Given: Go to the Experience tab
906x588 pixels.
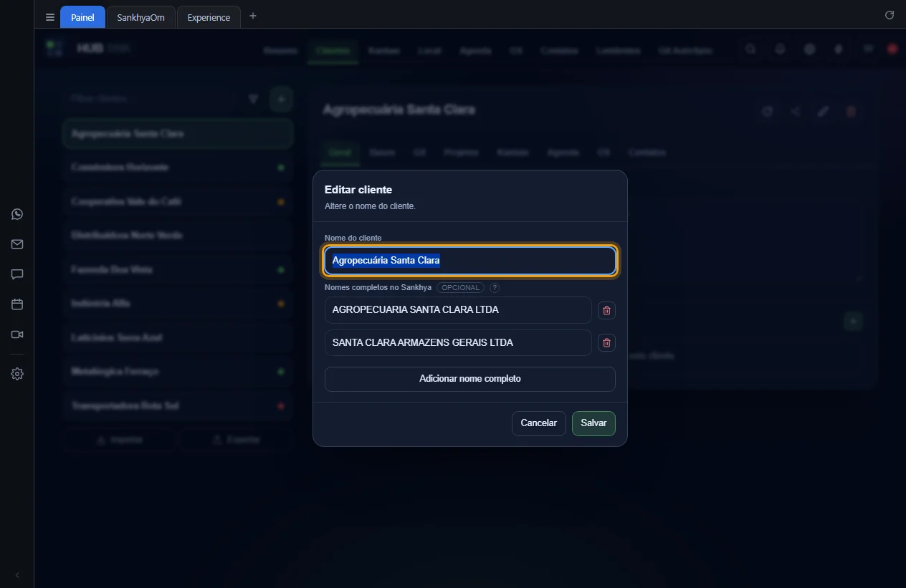Looking at the screenshot, I should [209, 17].
